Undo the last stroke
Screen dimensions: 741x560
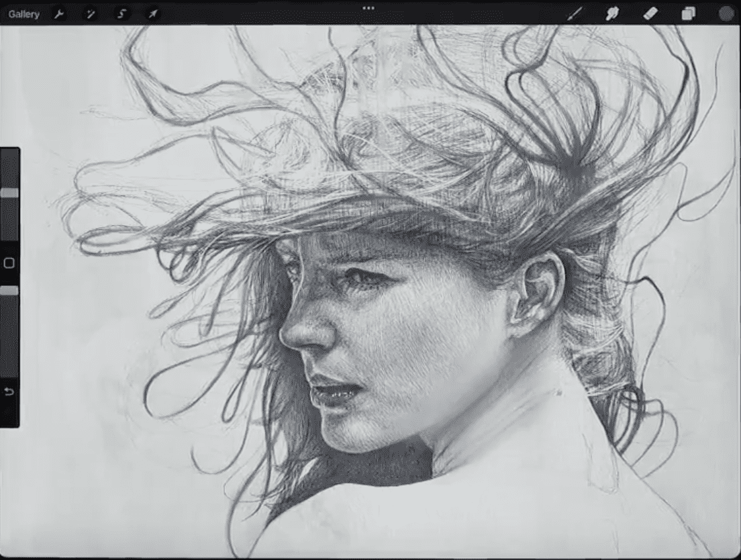pyautogui.click(x=9, y=391)
